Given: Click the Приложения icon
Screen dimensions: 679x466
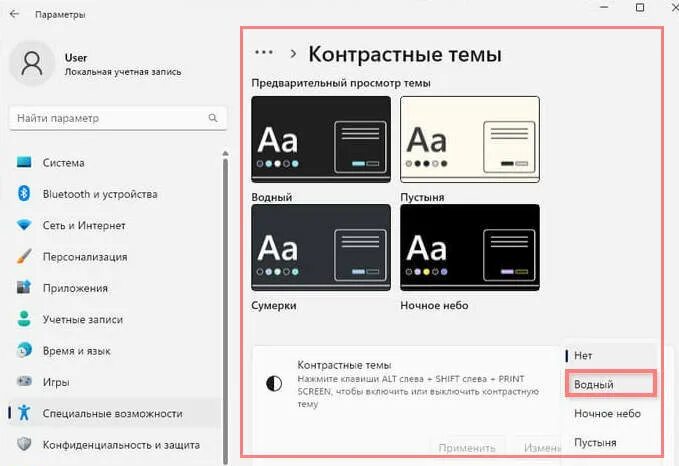Looking at the screenshot, I should [24, 287].
